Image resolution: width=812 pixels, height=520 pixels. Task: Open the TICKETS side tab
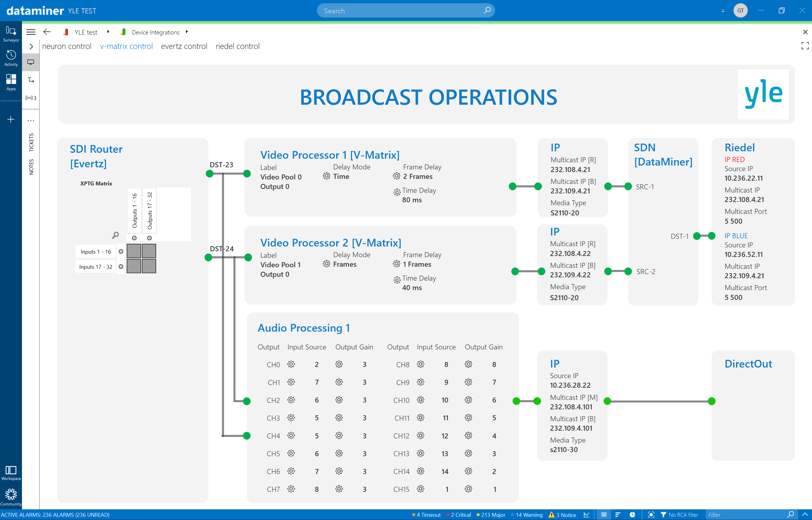(x=31, y=142)
